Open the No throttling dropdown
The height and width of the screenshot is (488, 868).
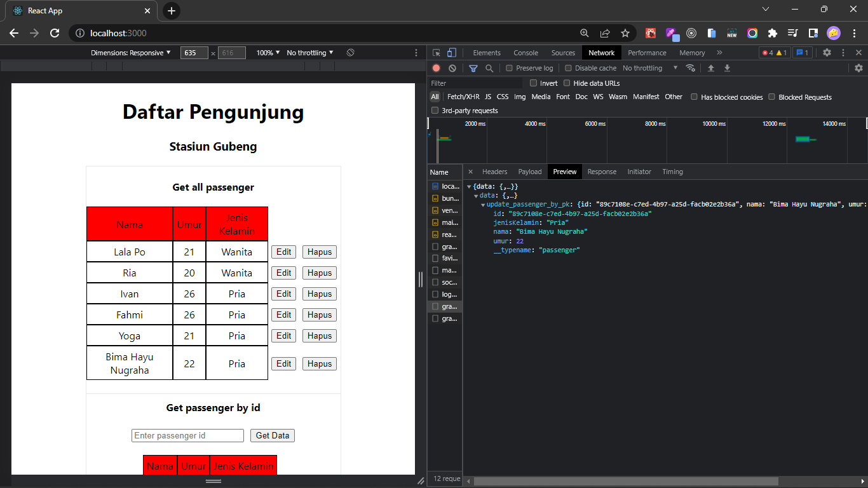[x=642, y=68]
